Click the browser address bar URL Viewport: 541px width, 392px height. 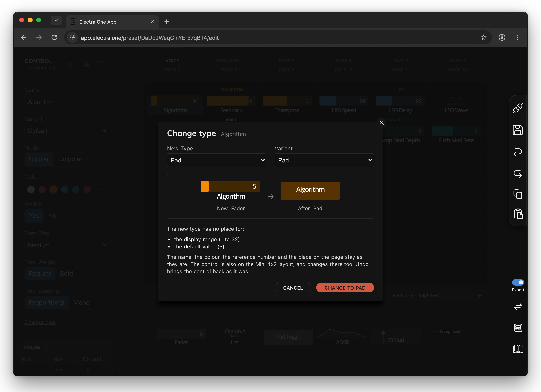click(x=149, y=38)
